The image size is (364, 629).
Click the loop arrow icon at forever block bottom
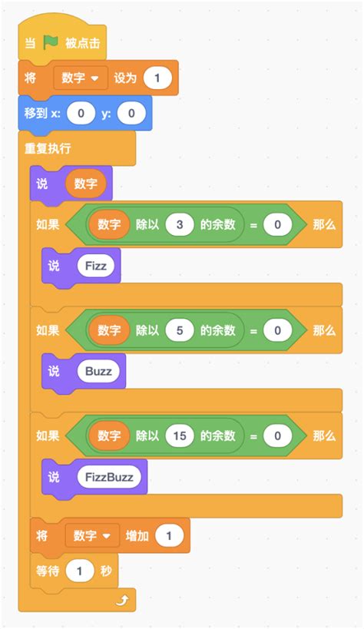(124, 600)
